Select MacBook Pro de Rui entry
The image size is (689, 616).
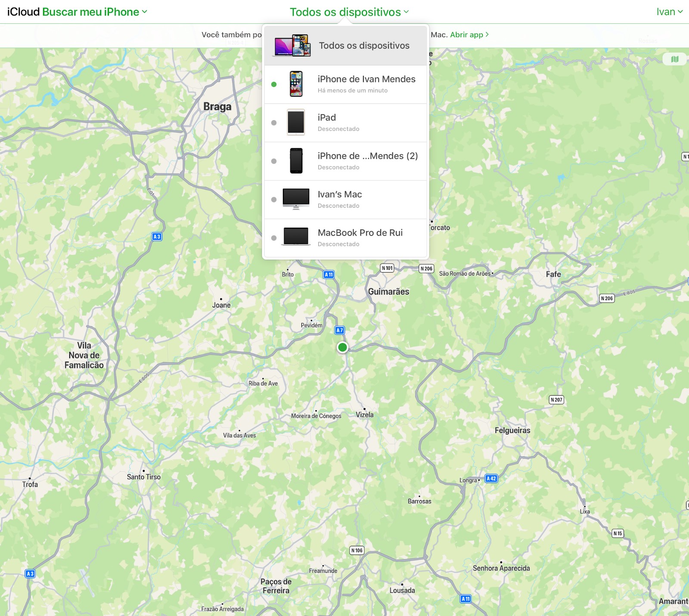[345, 238]
